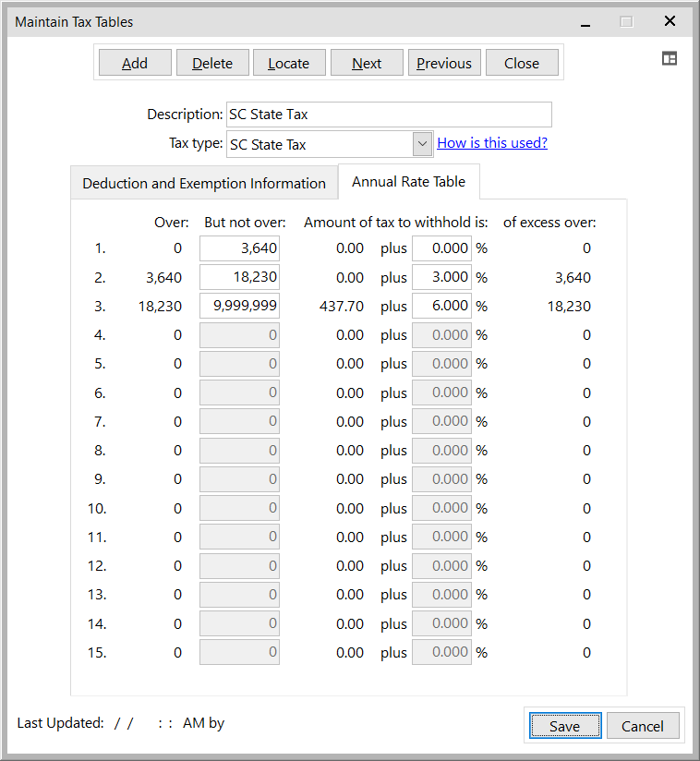
Task: Select the Annual Rate Table tab
Action: [x=408, y=182]
